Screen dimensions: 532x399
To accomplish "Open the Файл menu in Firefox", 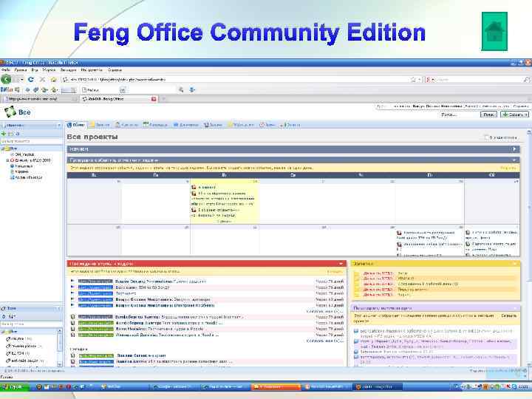I will click(6, 70).
